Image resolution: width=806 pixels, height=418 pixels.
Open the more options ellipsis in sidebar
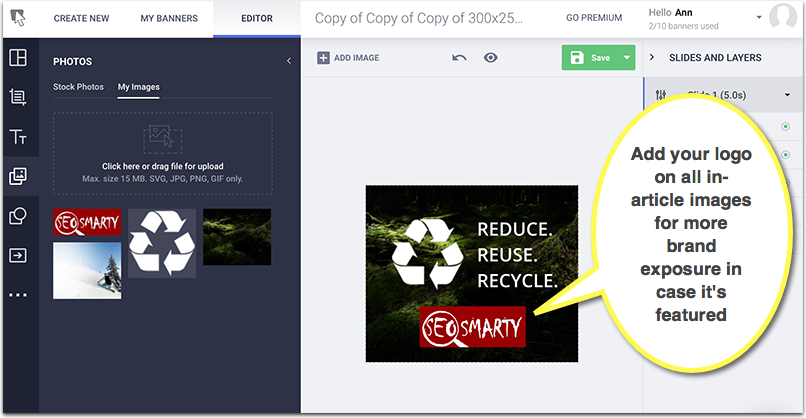pos(17,294)
